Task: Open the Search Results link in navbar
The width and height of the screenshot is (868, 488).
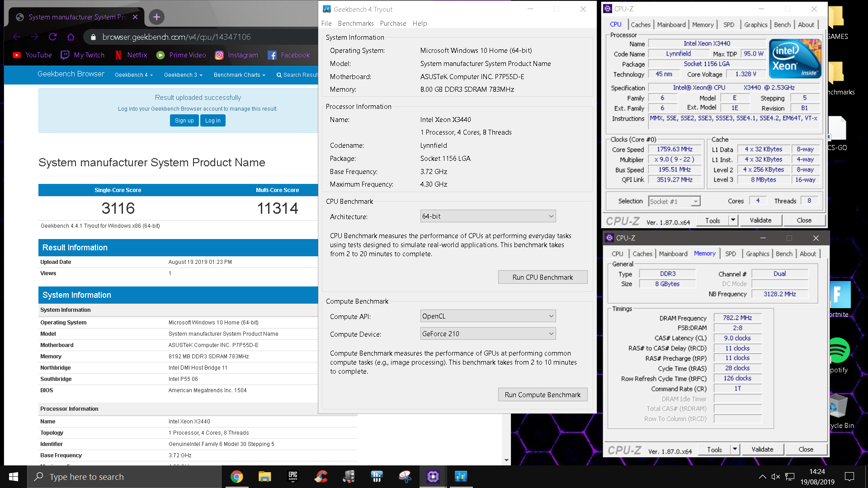Action: pos(297,75)
